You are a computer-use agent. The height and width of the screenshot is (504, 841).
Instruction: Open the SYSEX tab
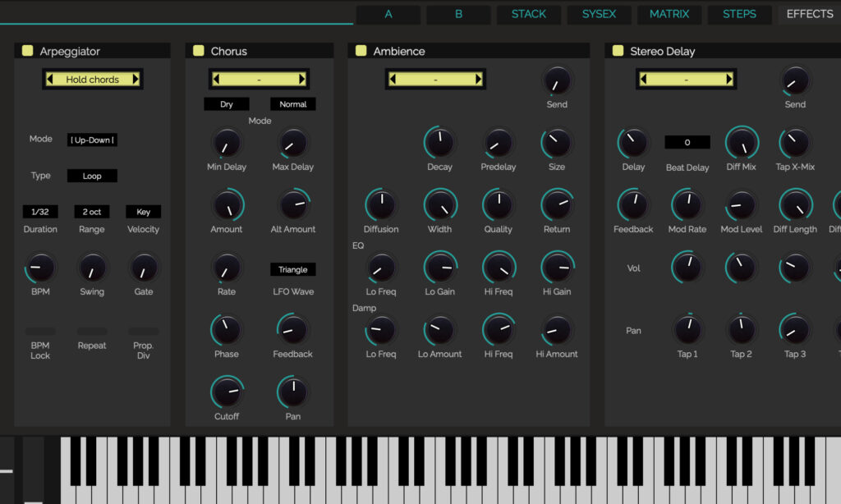pos(599,15)
